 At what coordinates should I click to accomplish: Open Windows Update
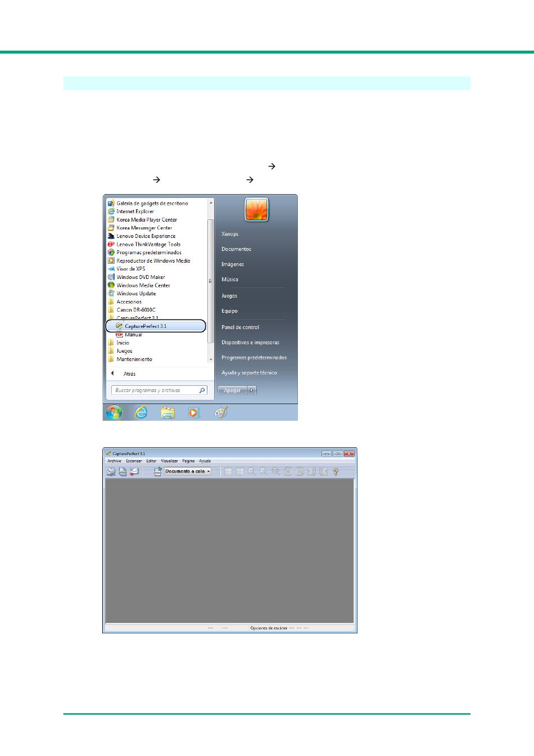click(x=132, y=294)
